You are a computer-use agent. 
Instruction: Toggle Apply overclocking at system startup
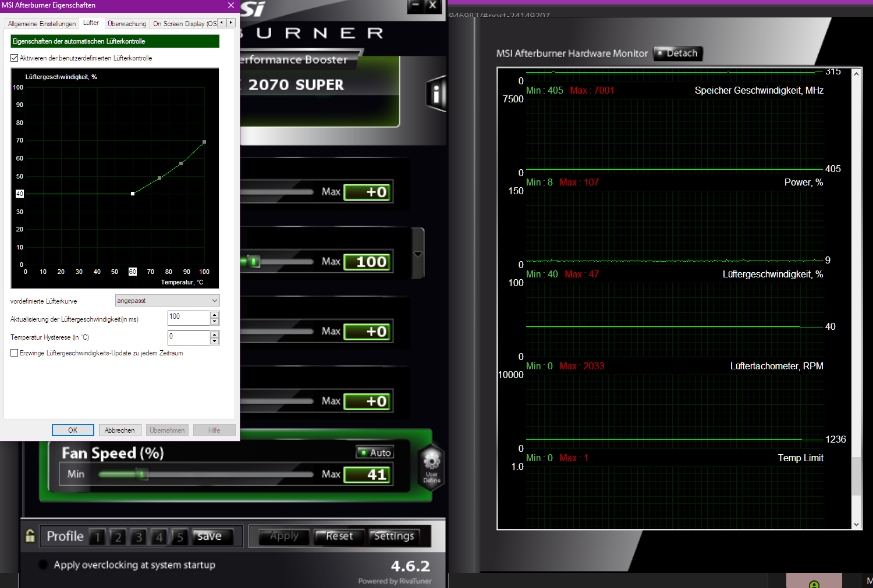(43, 565)
